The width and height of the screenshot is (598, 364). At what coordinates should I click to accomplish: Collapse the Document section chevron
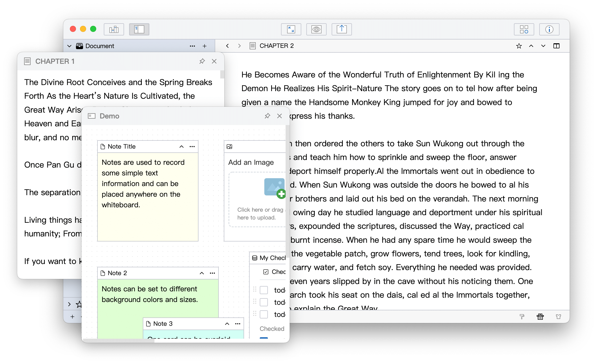pos(69,46)
